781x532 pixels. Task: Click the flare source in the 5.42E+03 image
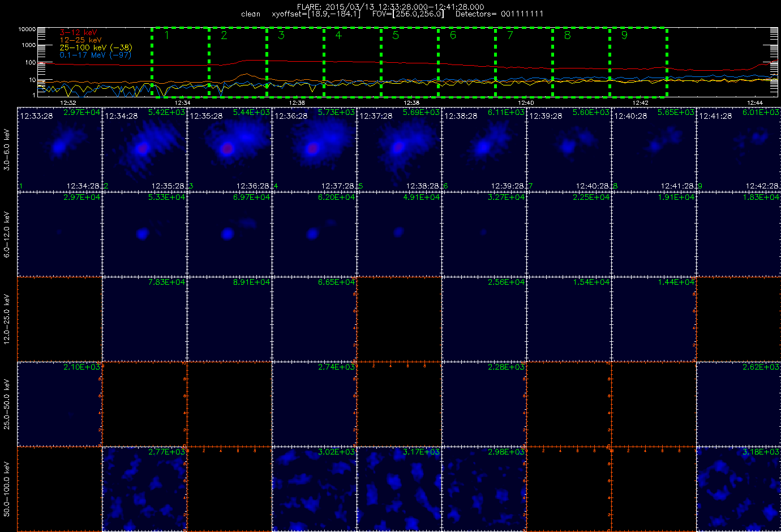(142, 148)
